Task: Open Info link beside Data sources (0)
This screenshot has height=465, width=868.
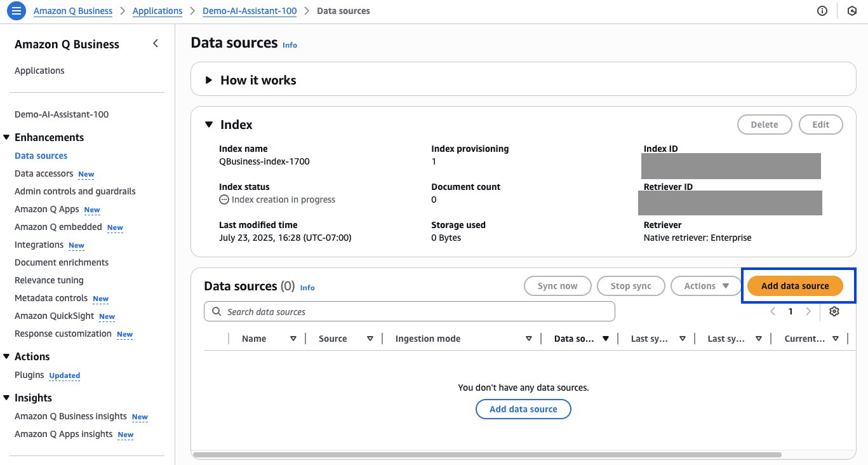Action: click(307, 288)
